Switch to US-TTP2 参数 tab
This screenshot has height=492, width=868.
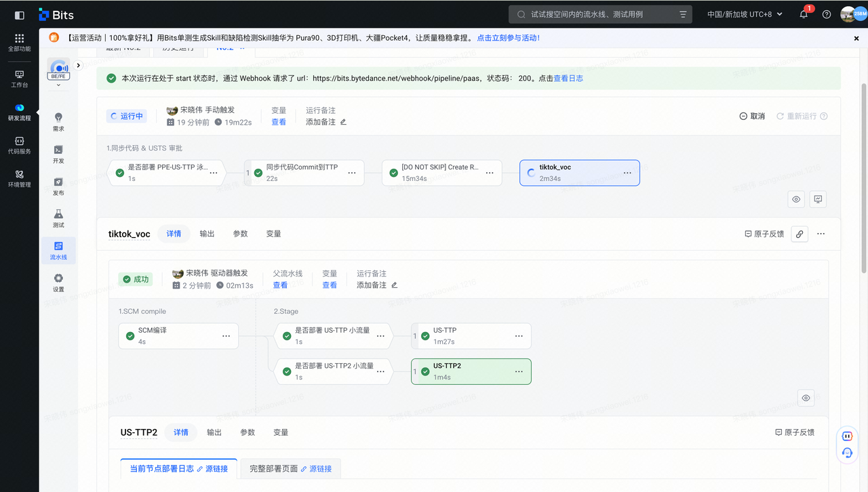[248, 432]
